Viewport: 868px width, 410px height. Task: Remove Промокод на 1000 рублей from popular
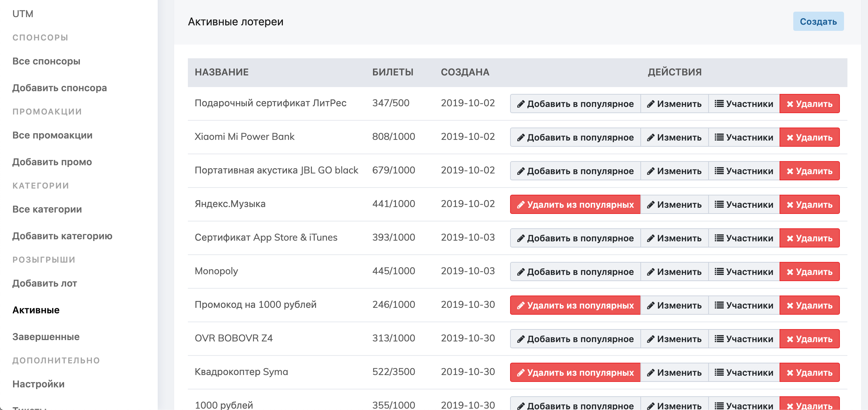point(575,305)
